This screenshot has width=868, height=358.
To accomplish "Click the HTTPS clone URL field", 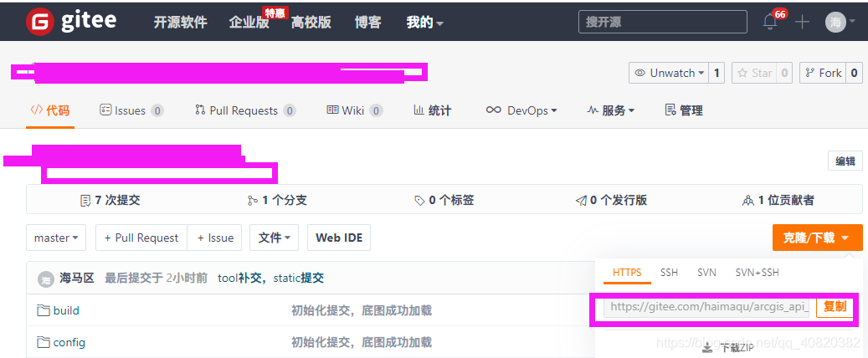I will [706, 307].
